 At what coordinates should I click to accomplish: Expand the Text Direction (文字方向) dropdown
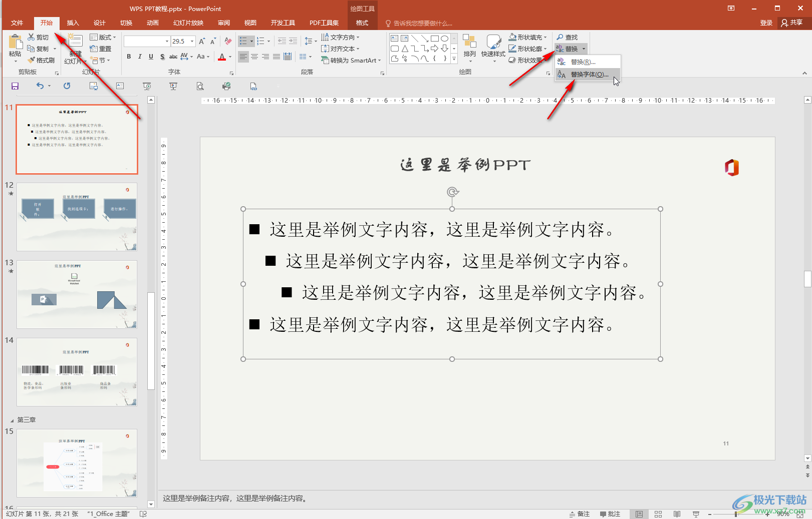(x=340, y=37)
